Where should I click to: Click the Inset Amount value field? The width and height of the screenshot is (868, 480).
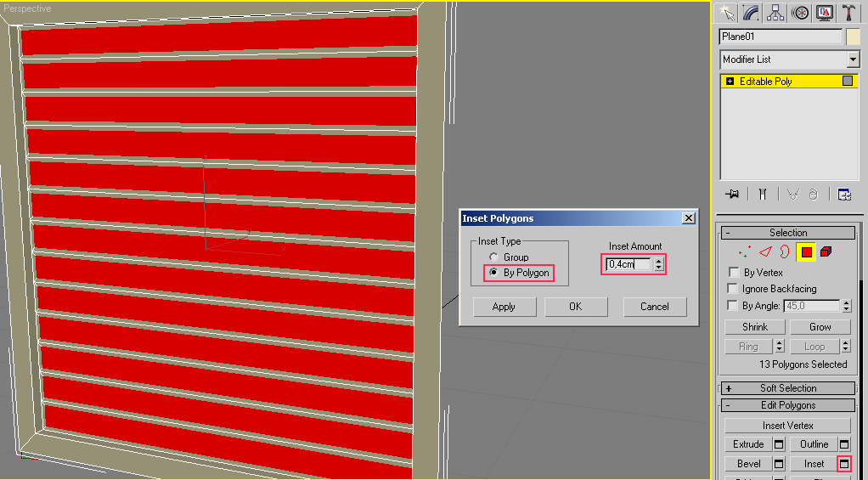point(628,264)
